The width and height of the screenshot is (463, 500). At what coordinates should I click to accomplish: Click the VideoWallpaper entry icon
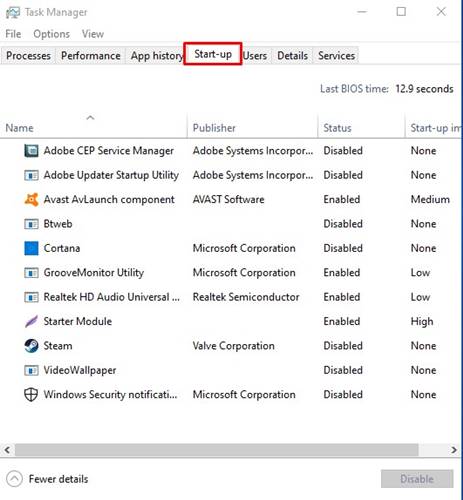coord(31,370)
